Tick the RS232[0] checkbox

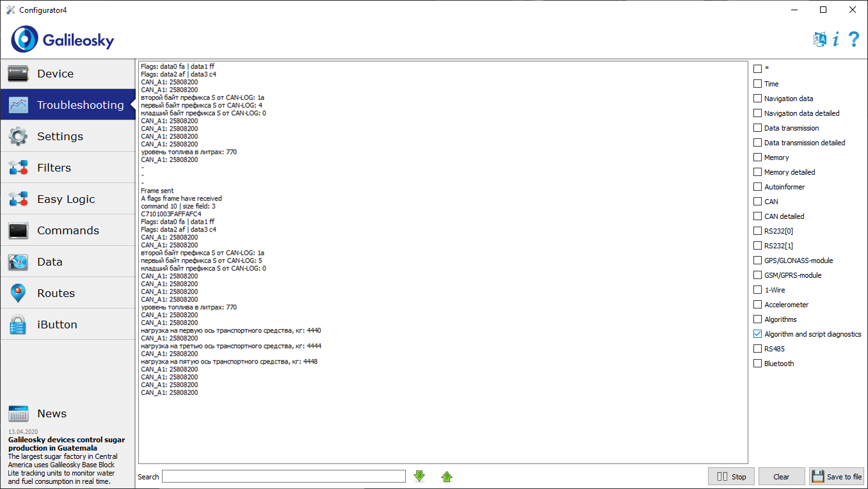click(x=758, y=231)
